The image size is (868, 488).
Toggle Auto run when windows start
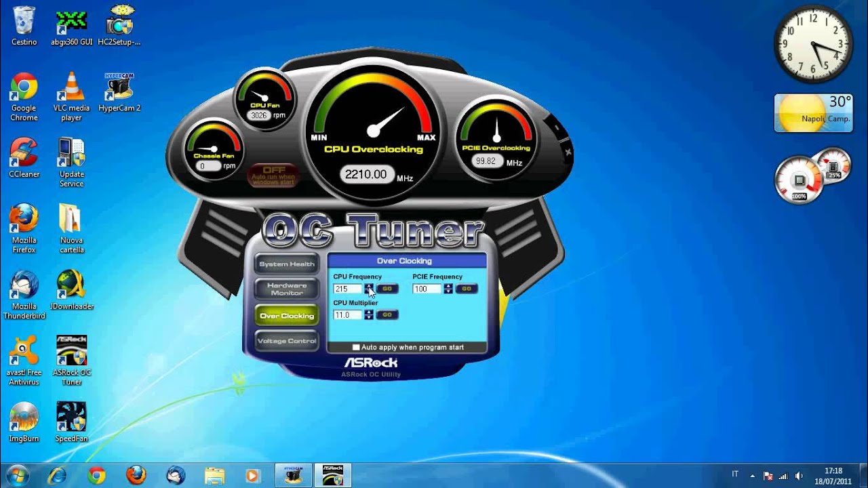tap(274, 176)
